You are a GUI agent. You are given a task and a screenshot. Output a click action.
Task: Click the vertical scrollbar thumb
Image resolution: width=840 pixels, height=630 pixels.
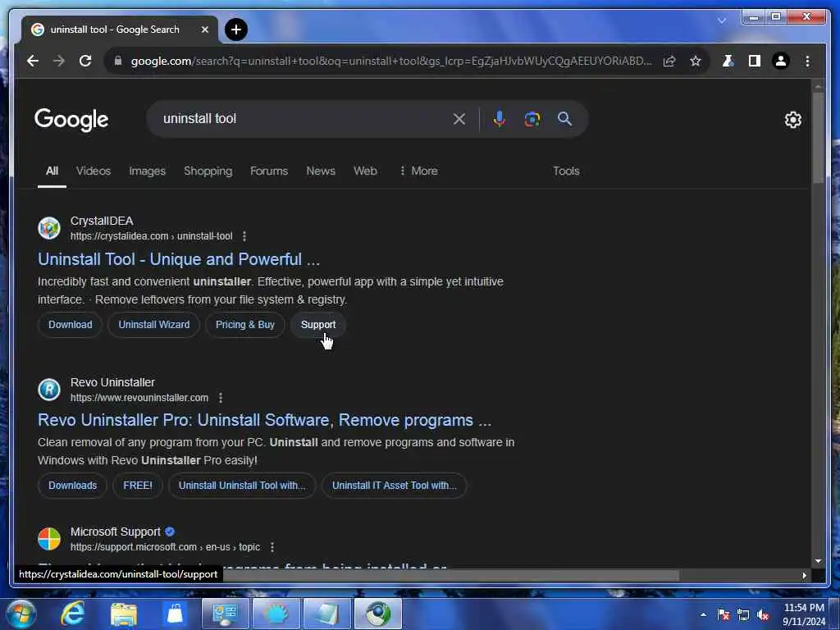818,138
